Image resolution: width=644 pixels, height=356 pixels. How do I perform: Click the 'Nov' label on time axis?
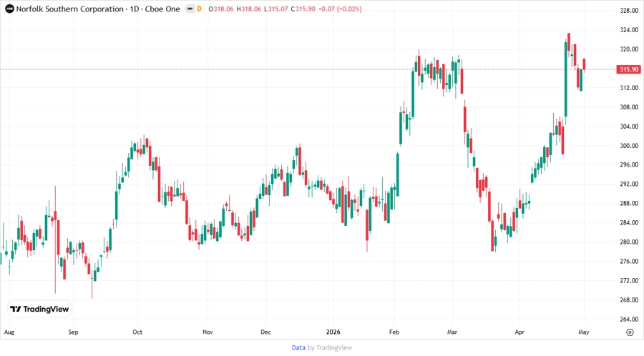pyautogui.click(x=208, y=332)
